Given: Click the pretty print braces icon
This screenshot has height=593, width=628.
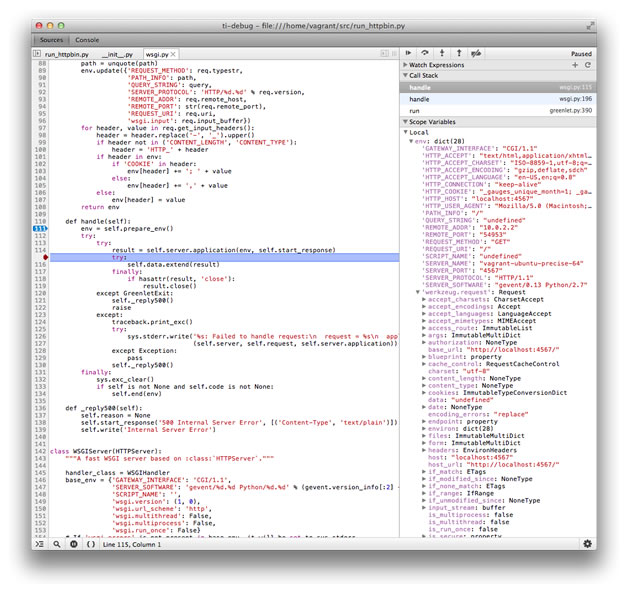Looking at the screenshot, I should (x=91, y=543).
